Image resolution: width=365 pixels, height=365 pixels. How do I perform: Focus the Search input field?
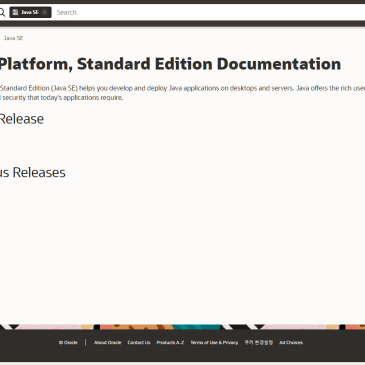point(210,12)
